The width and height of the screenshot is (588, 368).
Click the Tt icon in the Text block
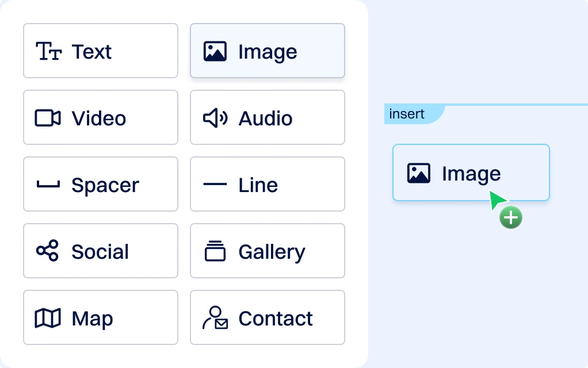pyautogui.click(x=48, y=51)
